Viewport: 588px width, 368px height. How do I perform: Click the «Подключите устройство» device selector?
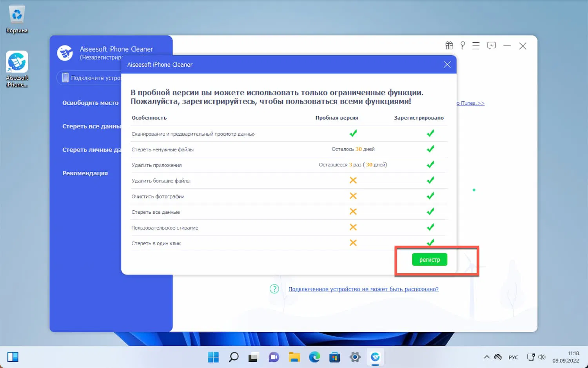pos(89,78)
